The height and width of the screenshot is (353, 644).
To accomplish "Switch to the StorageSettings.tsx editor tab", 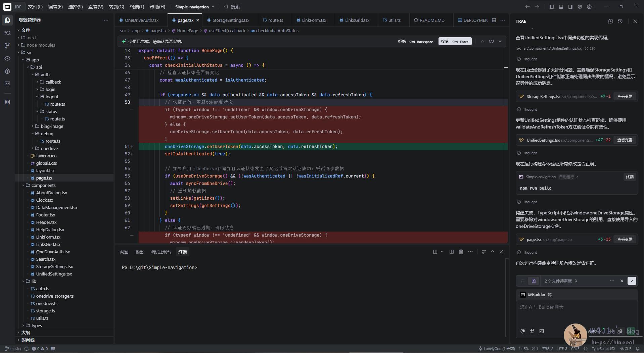I will (x=230, y=20).
